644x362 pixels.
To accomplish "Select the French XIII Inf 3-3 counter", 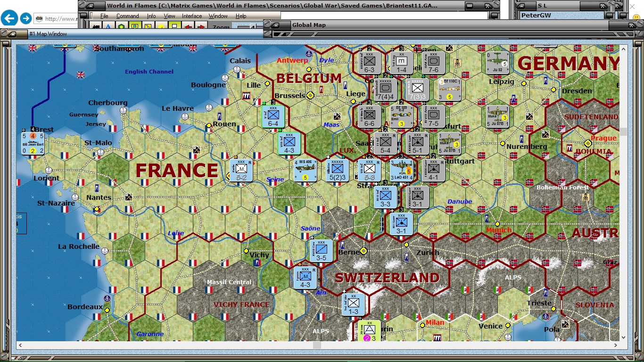I will 386,197.
